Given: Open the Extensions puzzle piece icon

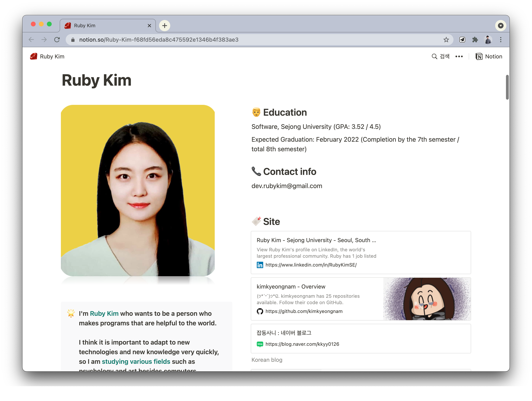Looking at the screenshot, I should click(x=475, y=40).
